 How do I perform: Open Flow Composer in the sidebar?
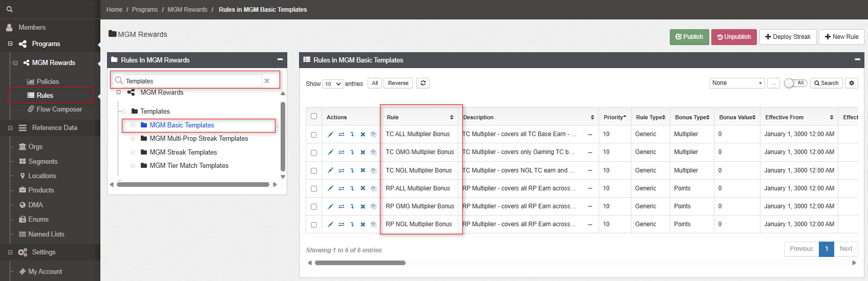(59, 109)
